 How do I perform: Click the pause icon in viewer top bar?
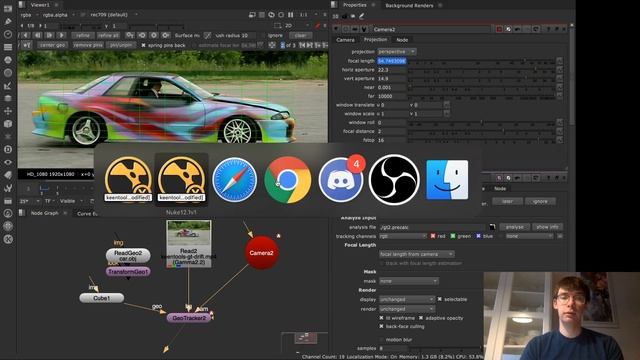point(291,15)
